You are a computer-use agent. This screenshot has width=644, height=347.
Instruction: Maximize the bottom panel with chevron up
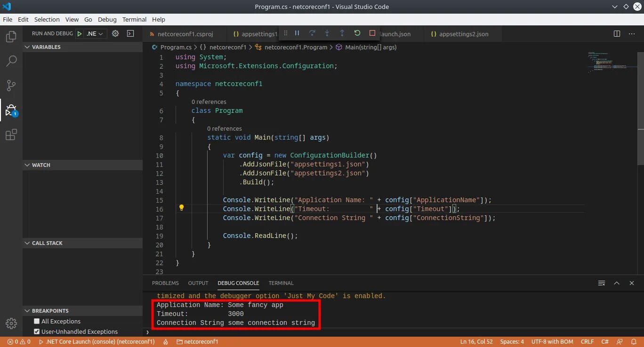pyautogui.click(x=617, y=283)
